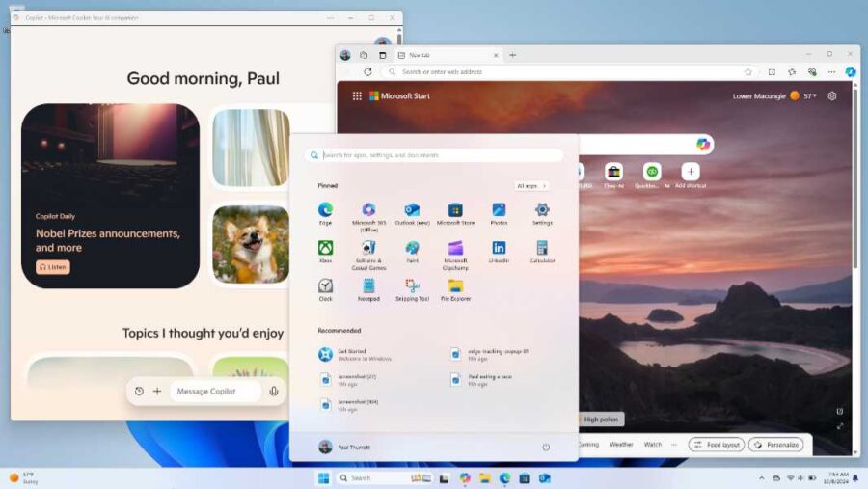Open Edge profile avatar

tap(345, 55)
